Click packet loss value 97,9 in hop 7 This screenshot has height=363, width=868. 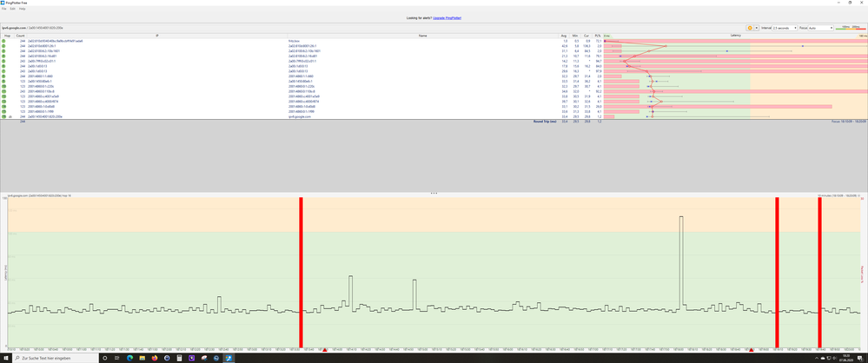tap(598, 71)
